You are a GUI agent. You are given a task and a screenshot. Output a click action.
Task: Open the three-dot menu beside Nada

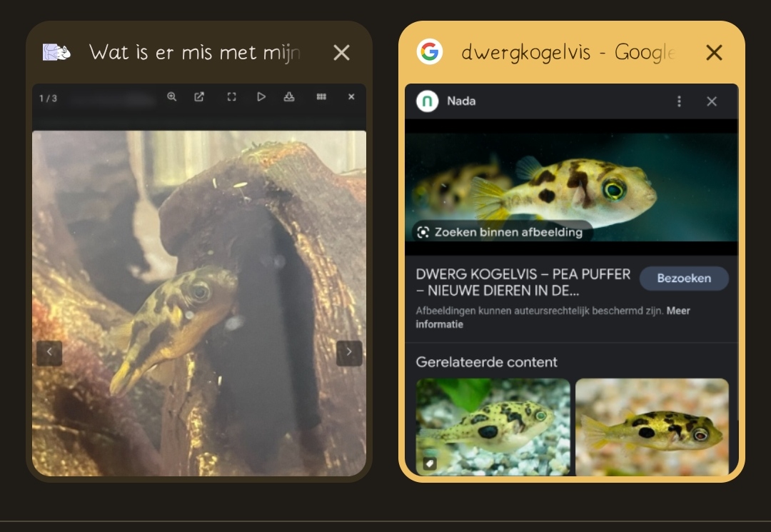coord(679,101)
